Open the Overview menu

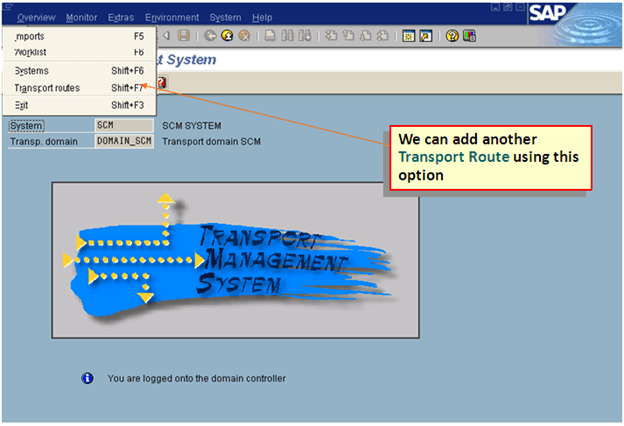pos(36,18)
